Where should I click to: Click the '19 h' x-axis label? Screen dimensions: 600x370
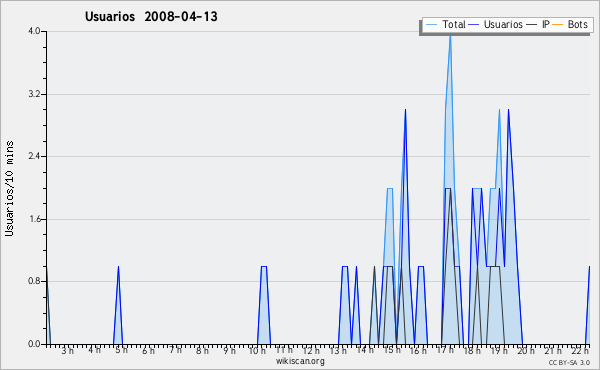pos(500,350)
